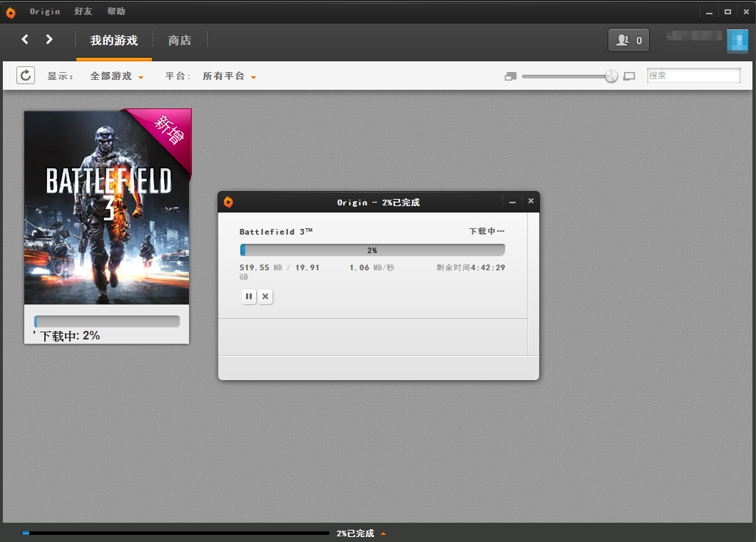Refresh the game library
The image size is (756, 542).
pos(26,75)
